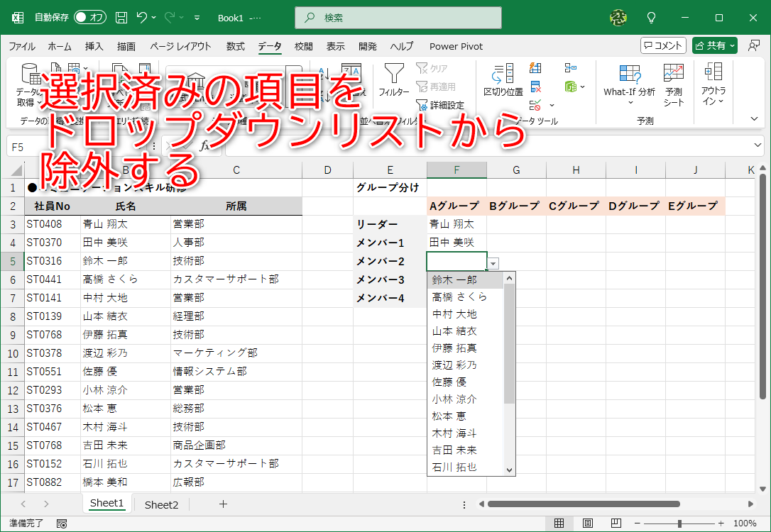This screenshot has width=771, height=532.
Task: Select the Normal view toggle in status bar
Action: (558, 523)
